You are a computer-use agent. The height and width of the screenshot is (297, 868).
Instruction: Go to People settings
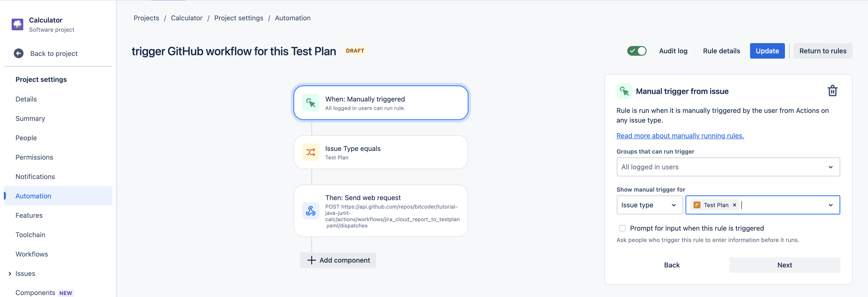26,138
